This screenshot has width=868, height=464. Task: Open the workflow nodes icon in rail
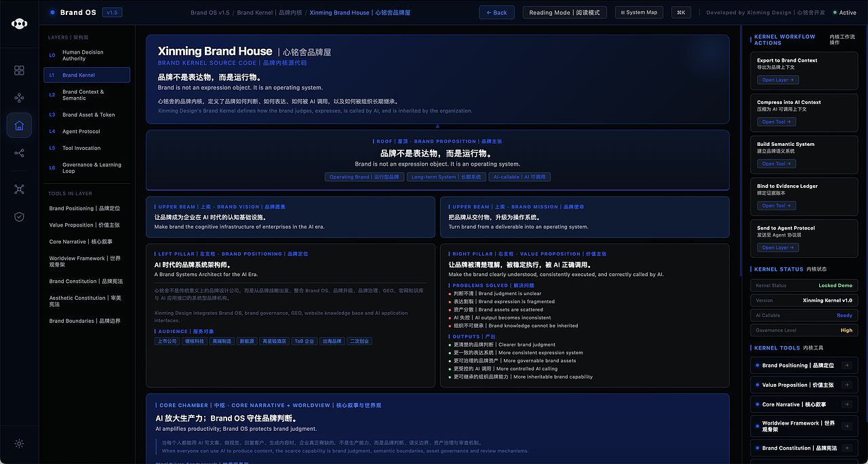(19, 98)
